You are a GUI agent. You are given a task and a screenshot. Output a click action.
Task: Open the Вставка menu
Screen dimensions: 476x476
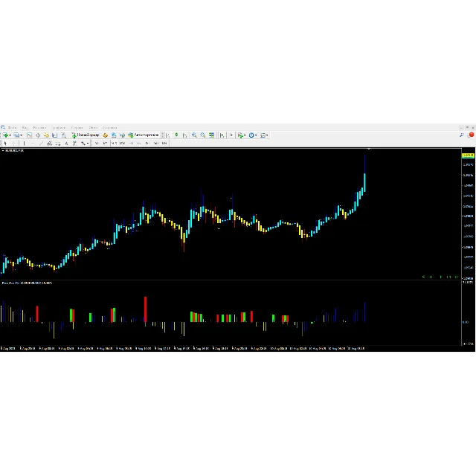39,127
